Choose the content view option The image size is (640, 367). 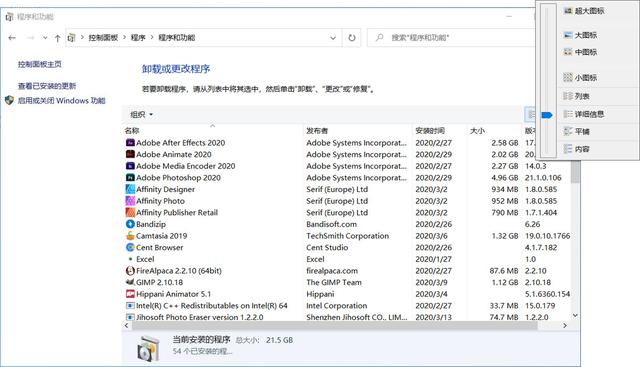pyautogui.click(x=576, y=149)
